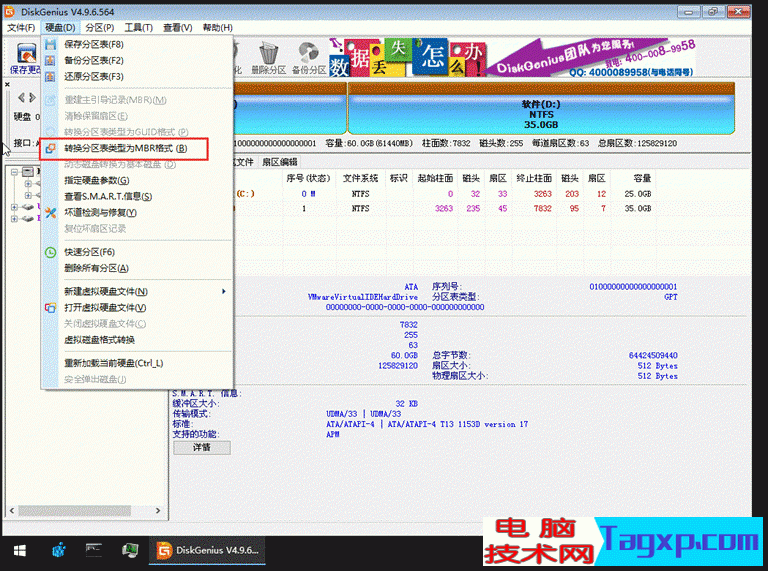Viewport: 768px width, 571px height.
Task: Close the open 硬盘(D) menu
Action: [x=60, y=28]
